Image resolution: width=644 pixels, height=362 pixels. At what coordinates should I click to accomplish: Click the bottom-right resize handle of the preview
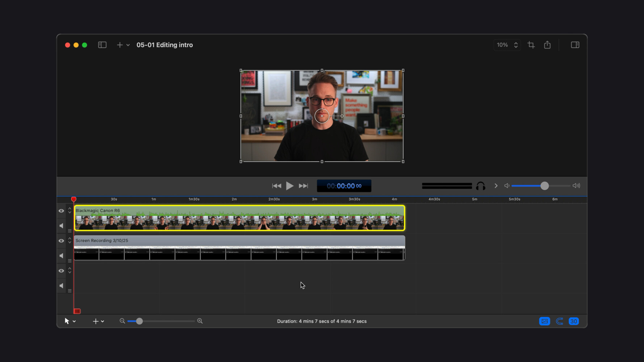click(x=403, y=161)
